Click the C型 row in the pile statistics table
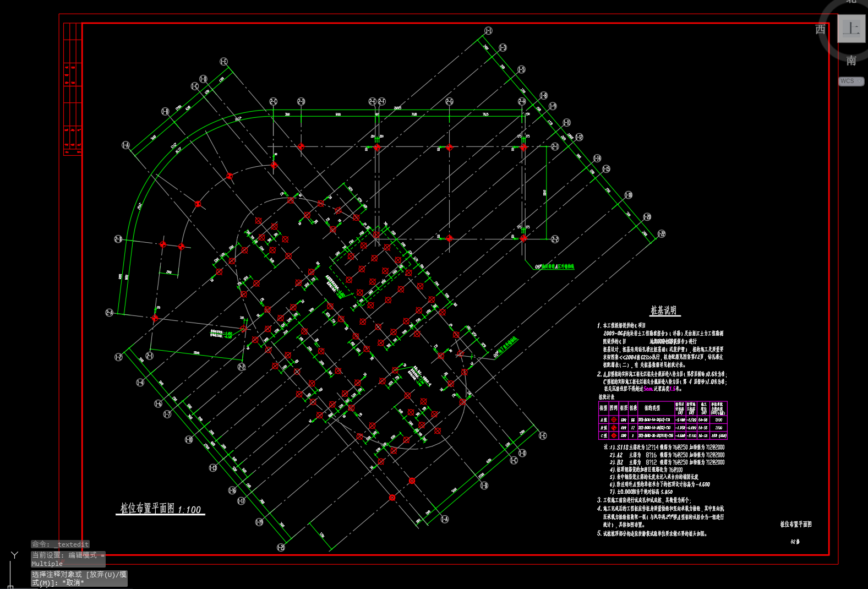The height and width of the screenshot is (589, 868). coord(663,435)
